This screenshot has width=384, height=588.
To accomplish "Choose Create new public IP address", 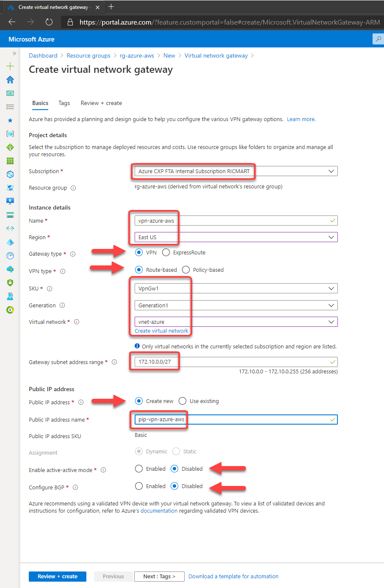I will click(x=139, y=401).
